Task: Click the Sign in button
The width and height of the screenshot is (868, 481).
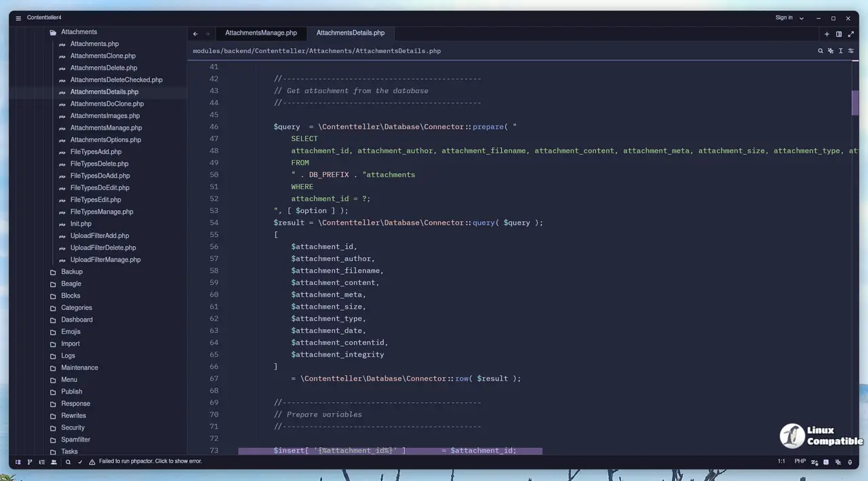Action: pos(784,18)
